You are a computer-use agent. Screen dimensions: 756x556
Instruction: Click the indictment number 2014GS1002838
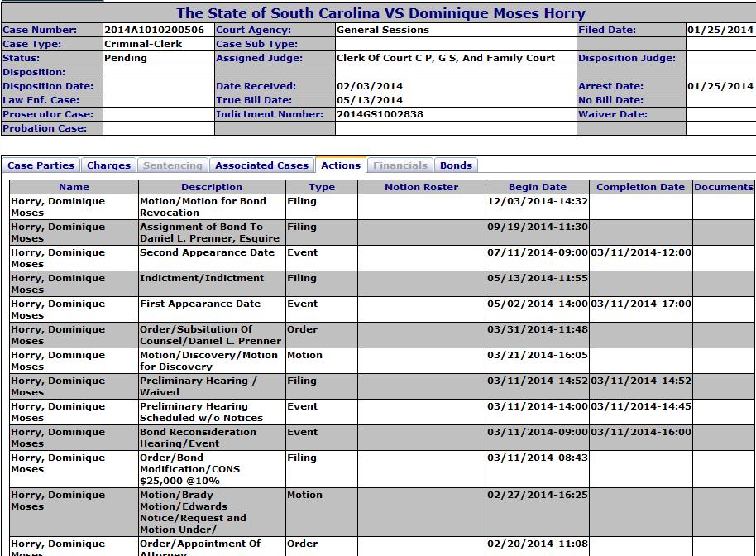(x=380, y=114)
